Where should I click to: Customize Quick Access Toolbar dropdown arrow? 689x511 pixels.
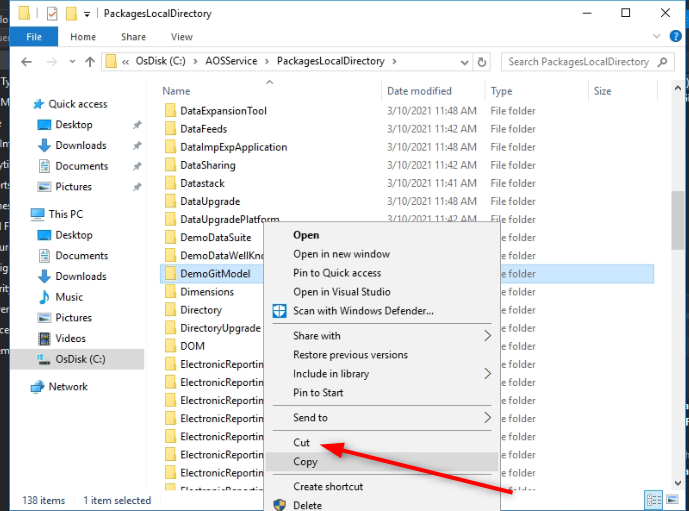pos(88,14)
